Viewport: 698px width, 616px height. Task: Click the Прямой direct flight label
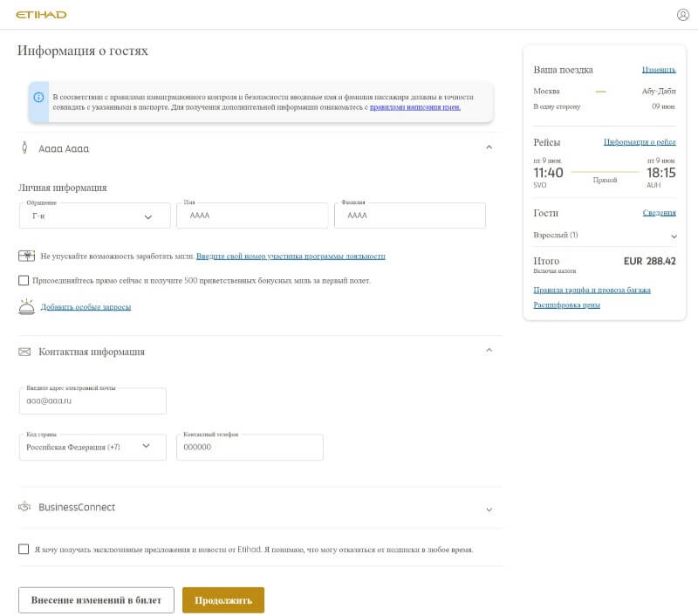605,180
